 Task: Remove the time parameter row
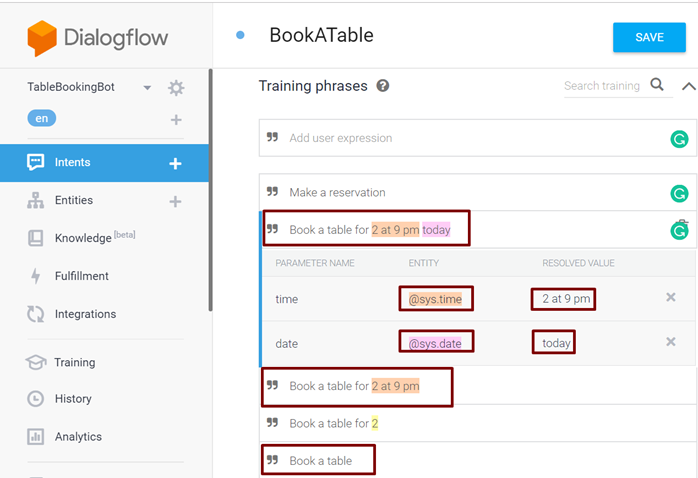click(x=671, y=298)
